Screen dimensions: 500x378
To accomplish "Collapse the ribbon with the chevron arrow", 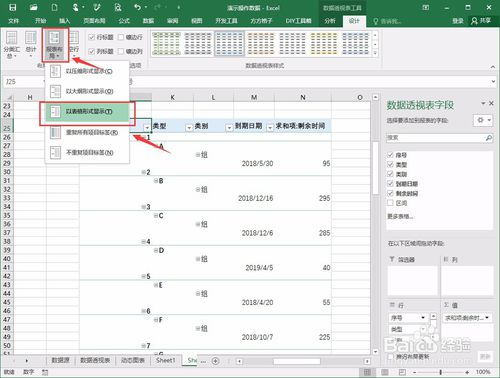I will pyautogui.click(x=493, y=67).
